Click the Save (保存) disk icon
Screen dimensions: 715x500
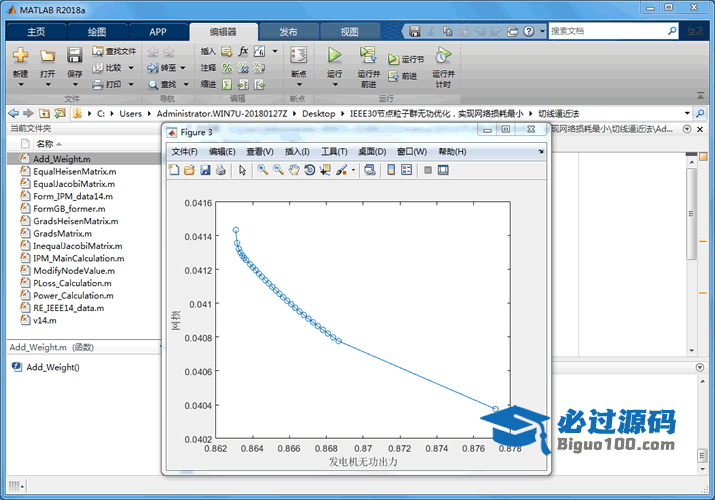coord(74,56)
